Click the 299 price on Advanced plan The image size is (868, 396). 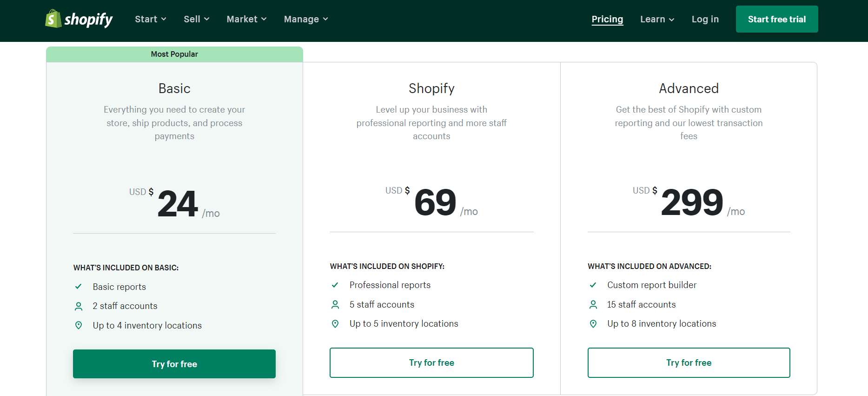point(692,202)
